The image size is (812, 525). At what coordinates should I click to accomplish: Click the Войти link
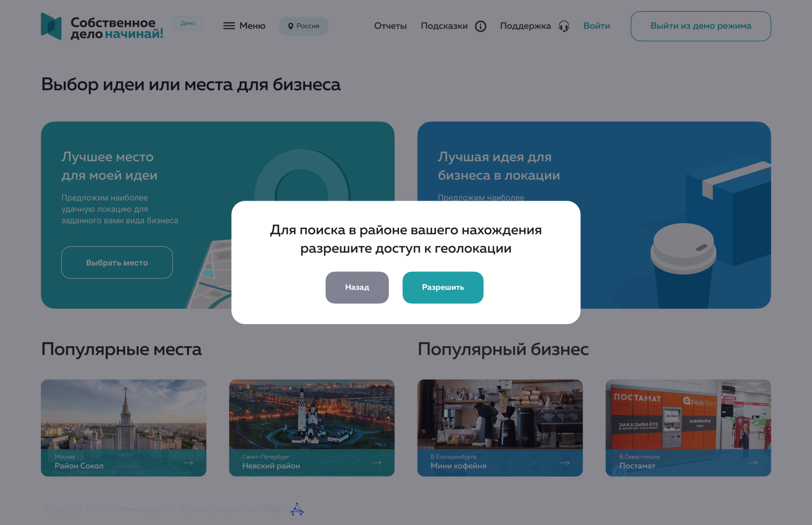pos(596,26)
